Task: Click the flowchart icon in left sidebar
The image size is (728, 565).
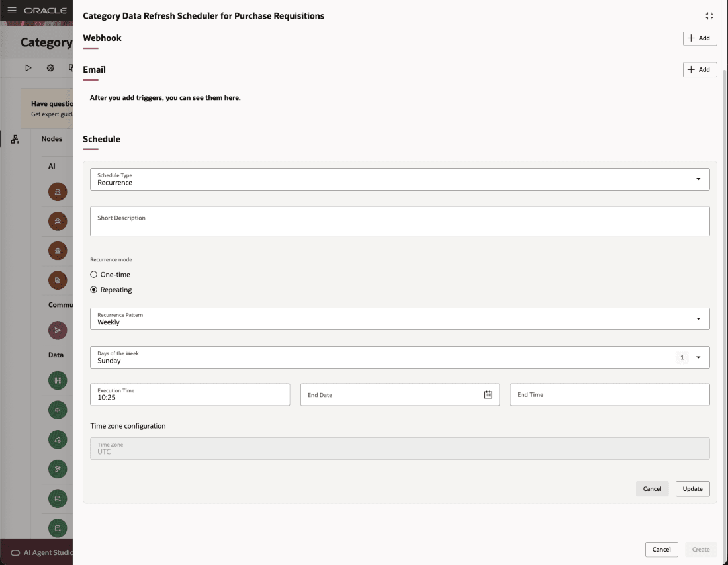Action: point(15,139)
